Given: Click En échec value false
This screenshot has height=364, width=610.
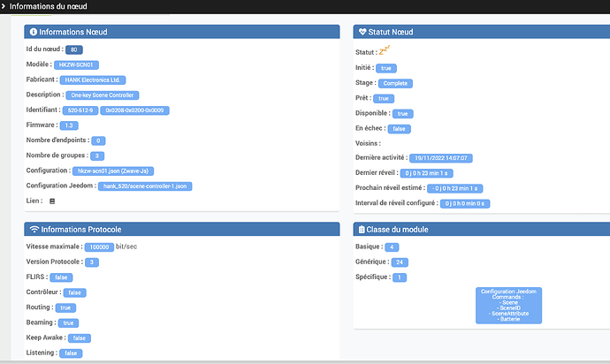Looking at the screenshot, I should [x=399, y=129].
